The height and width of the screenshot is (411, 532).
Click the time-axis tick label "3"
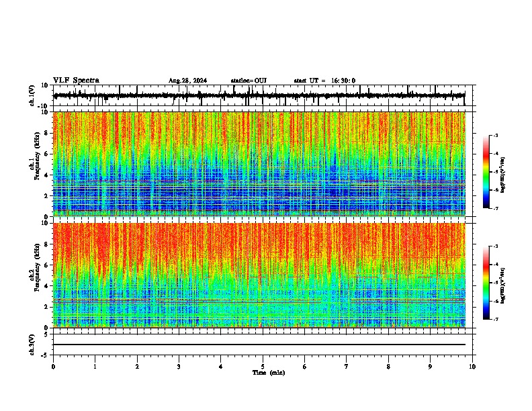(x=179, y=367)
